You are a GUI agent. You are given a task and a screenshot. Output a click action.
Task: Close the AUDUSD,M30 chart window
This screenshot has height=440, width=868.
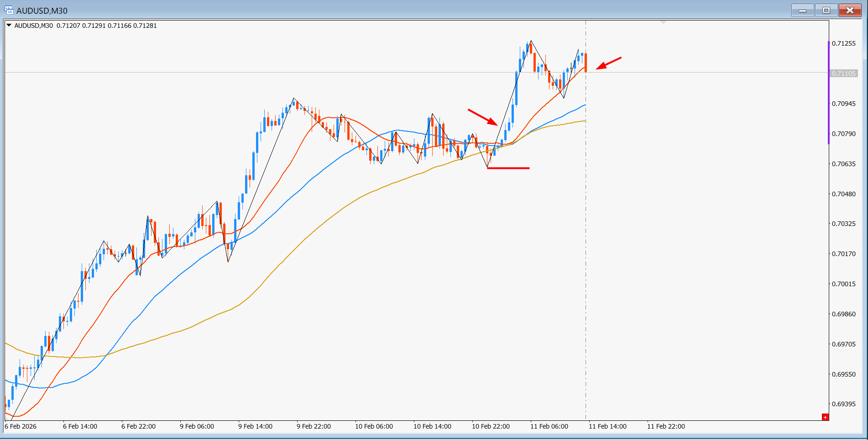point(850,10)
